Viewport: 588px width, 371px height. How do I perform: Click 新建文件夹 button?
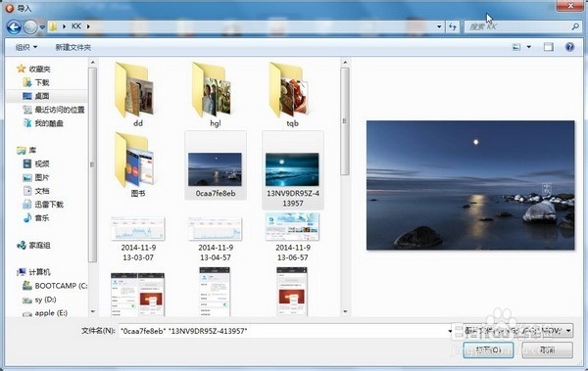pyautogui.click(x=73, y=47)
